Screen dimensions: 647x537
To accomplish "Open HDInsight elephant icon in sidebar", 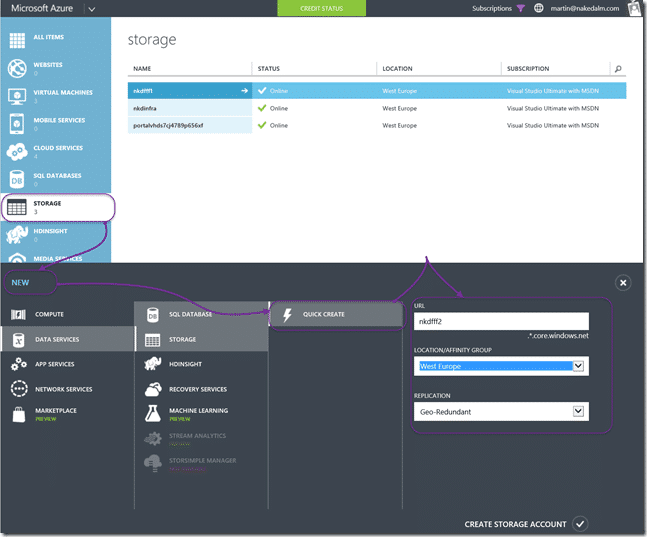I will (x=17, y=235).
